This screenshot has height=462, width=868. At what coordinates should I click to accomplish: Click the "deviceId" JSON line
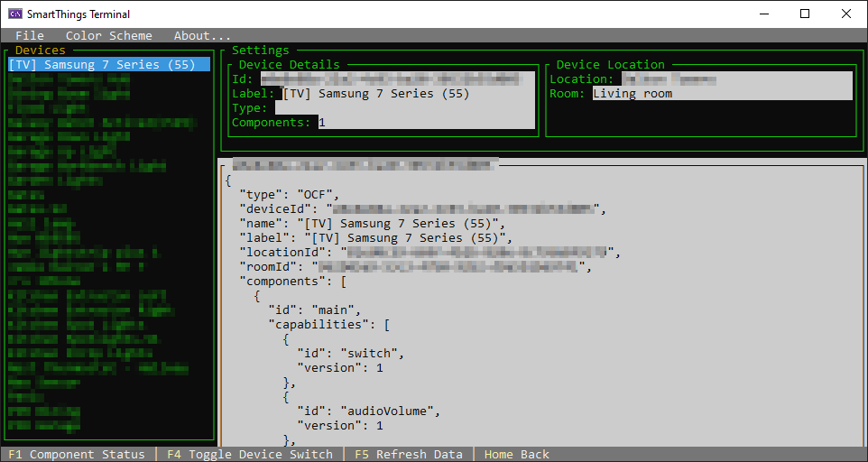423,209
